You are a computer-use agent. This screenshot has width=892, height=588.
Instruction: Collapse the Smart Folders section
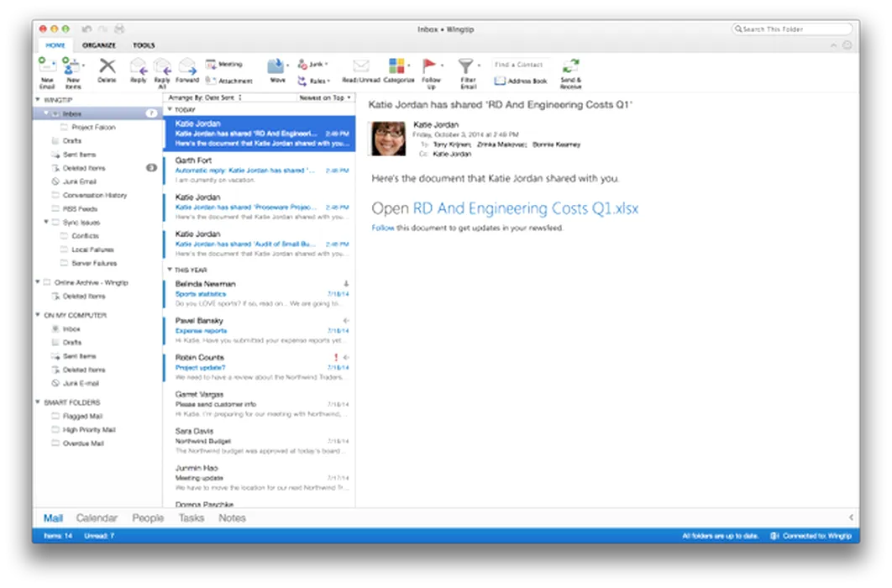pyautogui.click(x=38, y=402)
